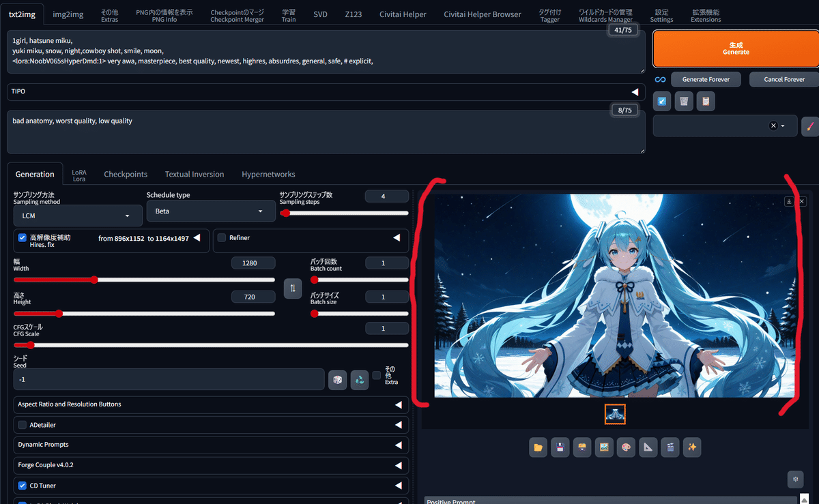Toggle the Refiner checkbox

click(x=221, y=237)
